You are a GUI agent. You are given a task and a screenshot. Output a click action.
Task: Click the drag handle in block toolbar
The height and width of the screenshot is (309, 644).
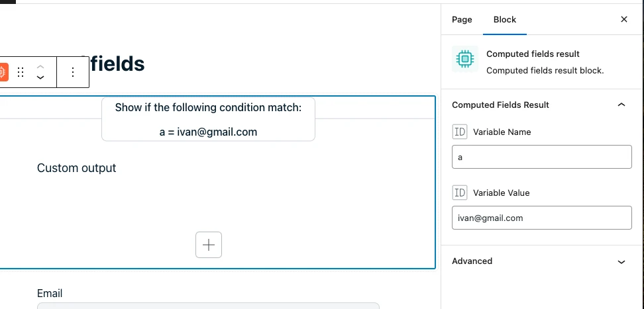(x=21, y=72)
